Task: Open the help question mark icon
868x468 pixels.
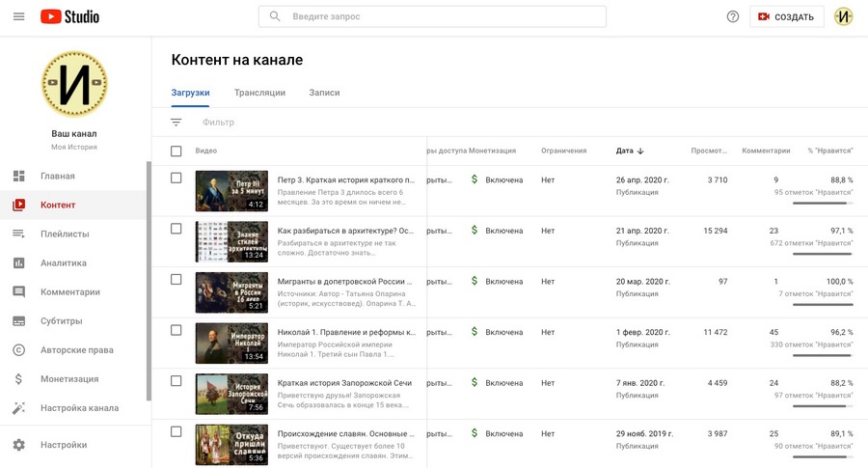Action: [x=732, y=16]
